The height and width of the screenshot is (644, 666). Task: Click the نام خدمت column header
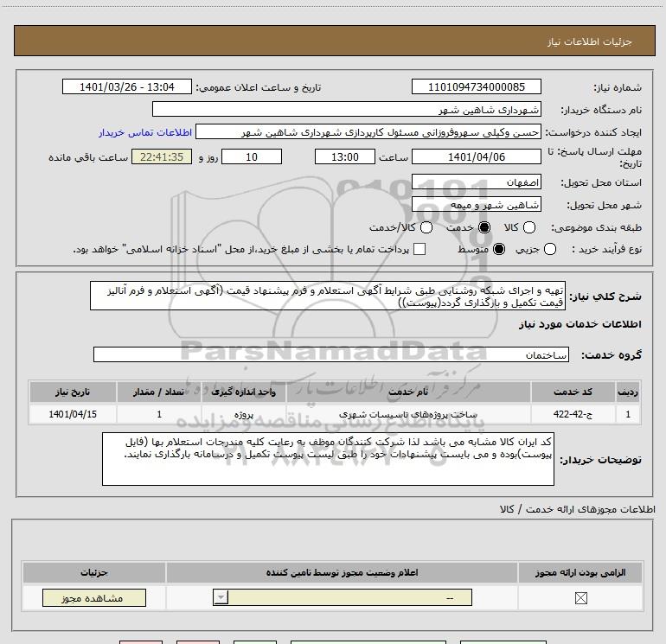click(x=408, y=392)
